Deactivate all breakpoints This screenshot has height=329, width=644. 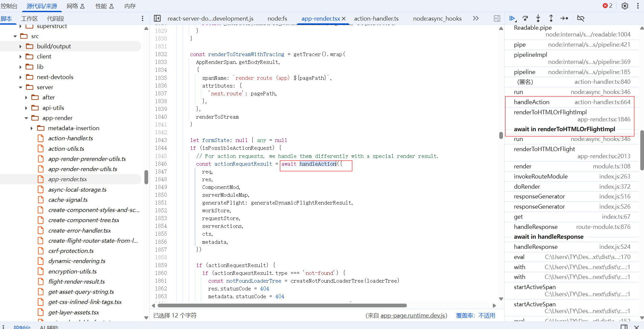point(581,19)
